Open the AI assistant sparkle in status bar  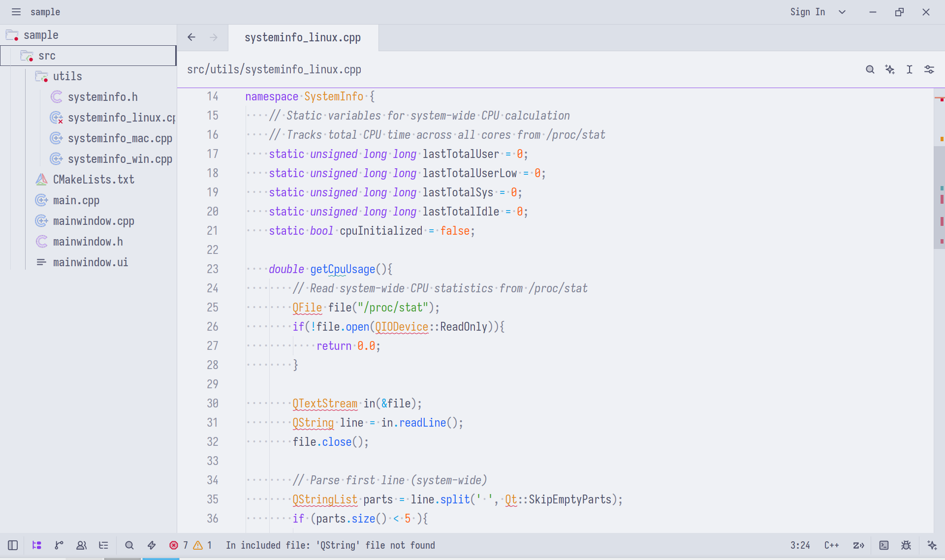point(932,545)
